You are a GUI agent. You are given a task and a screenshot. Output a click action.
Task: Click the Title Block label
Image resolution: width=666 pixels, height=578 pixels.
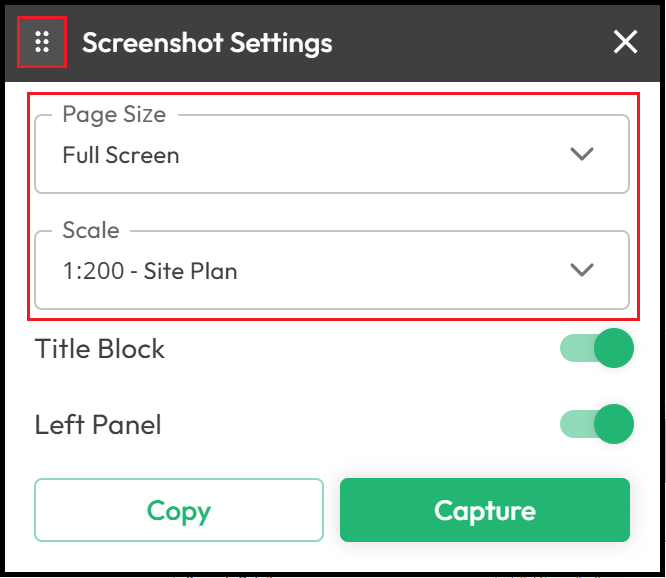[99, 349]
